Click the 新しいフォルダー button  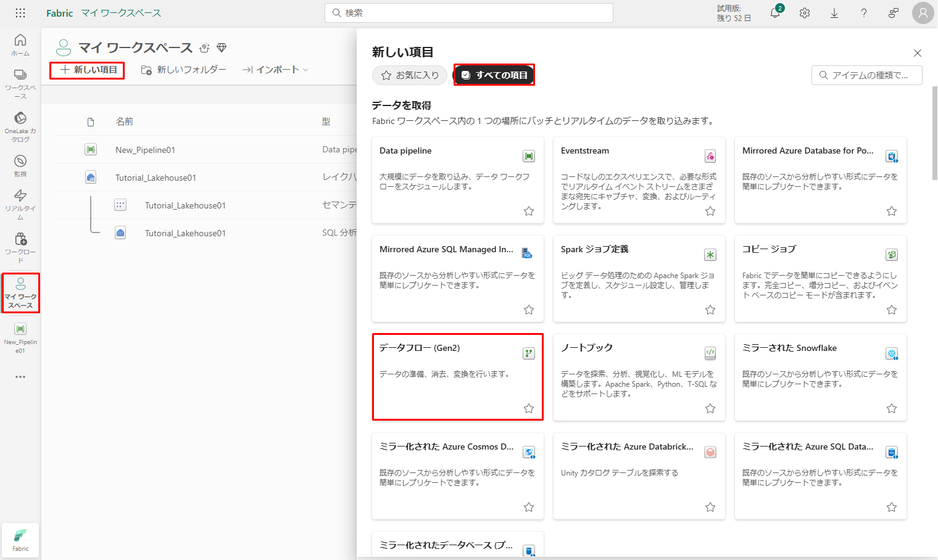pyautogui.click(x=184, y=70)
